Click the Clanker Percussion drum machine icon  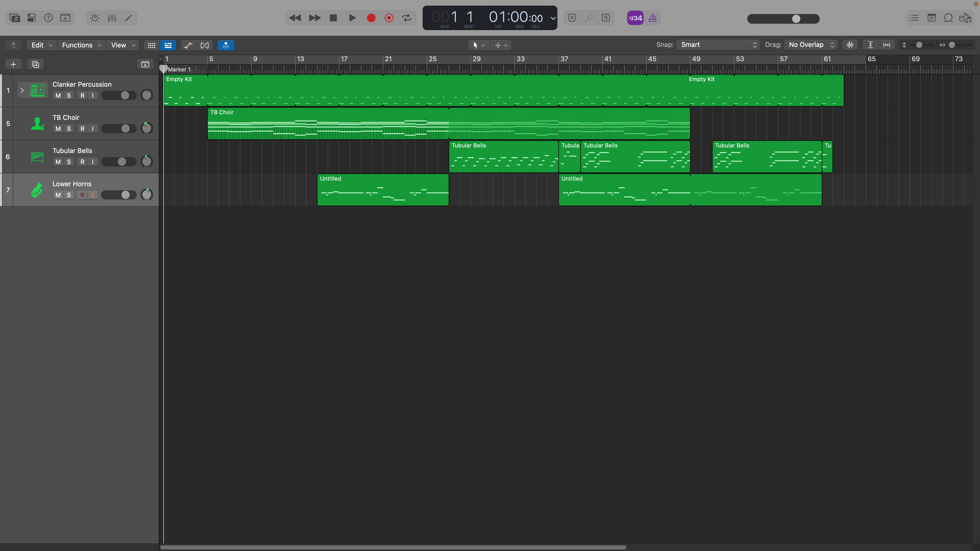37,91
